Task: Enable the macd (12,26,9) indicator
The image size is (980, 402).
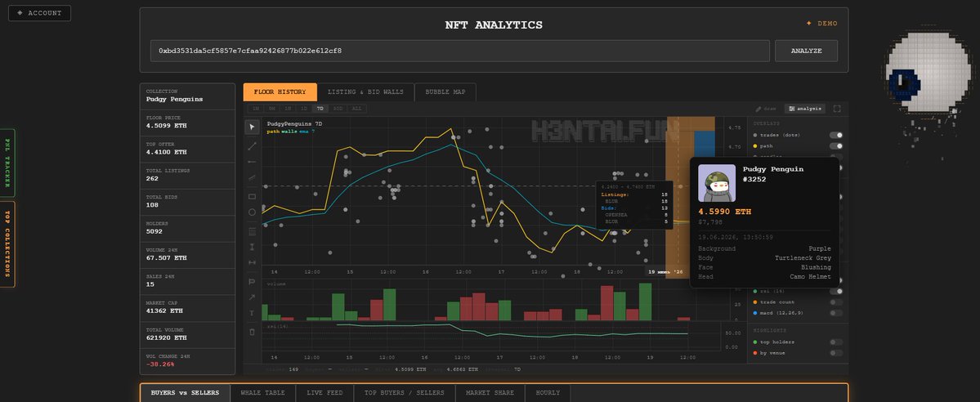Action: coord(835,313)
